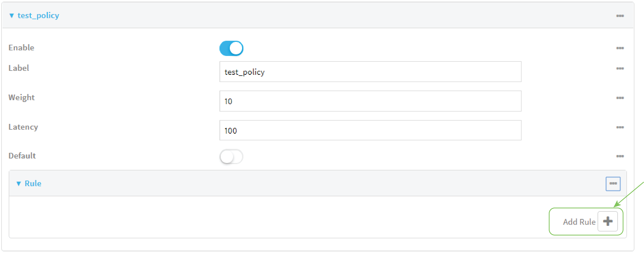644x253 pixels.
Task: Click the plus icon to add a rule
Action: pyautogui.click(x=608, y=221)
